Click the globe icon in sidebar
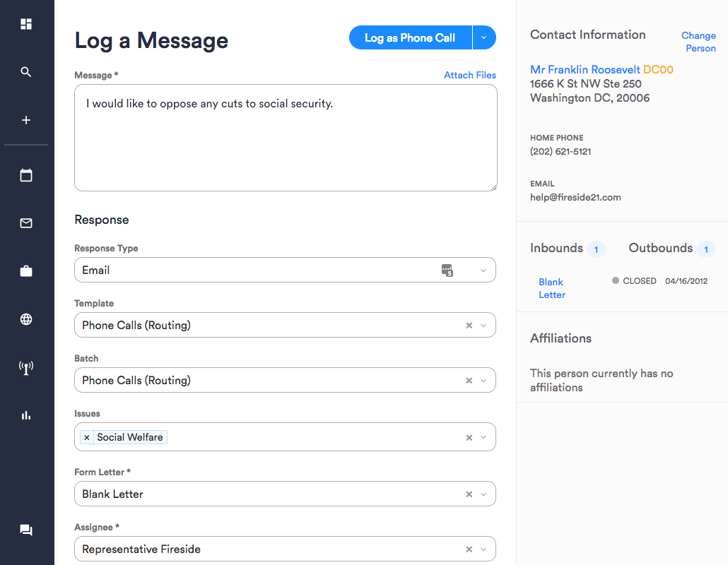This screenshot has height=565, width=728. [26, 319]
